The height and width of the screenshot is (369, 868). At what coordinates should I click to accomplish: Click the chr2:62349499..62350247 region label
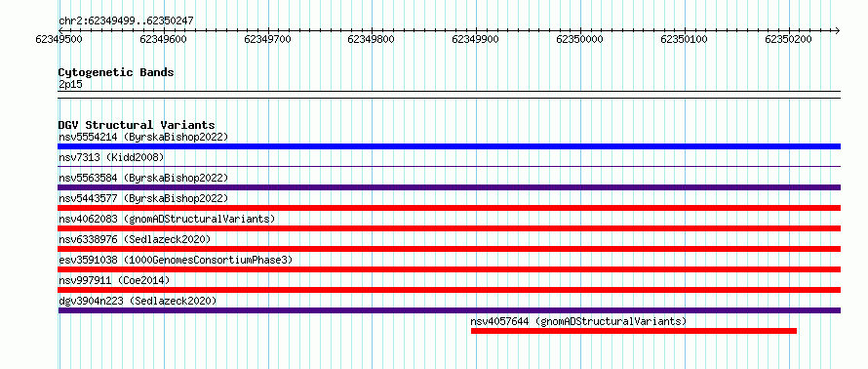(126, 21)
